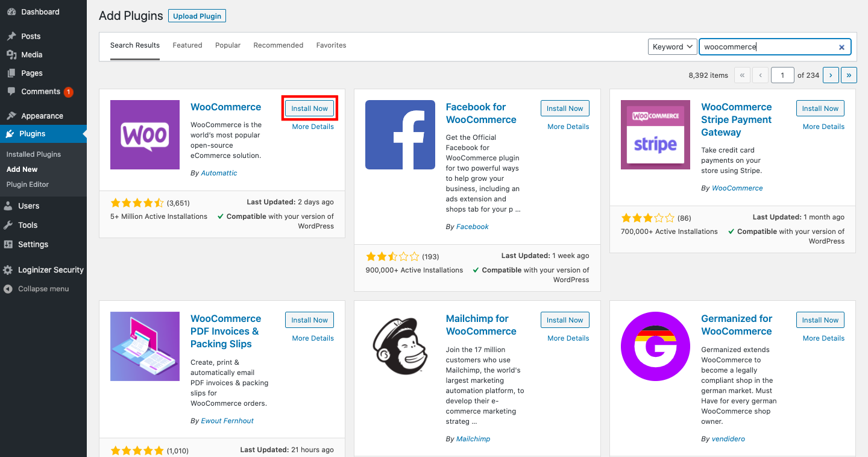Open the Automattic author link
This screenshot has height=457, width=868.
[219, 173]
